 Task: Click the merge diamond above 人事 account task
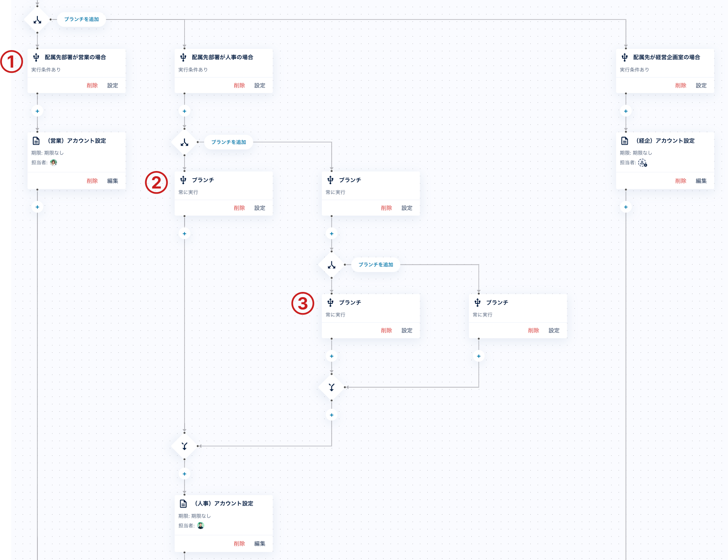pos(185,446)
